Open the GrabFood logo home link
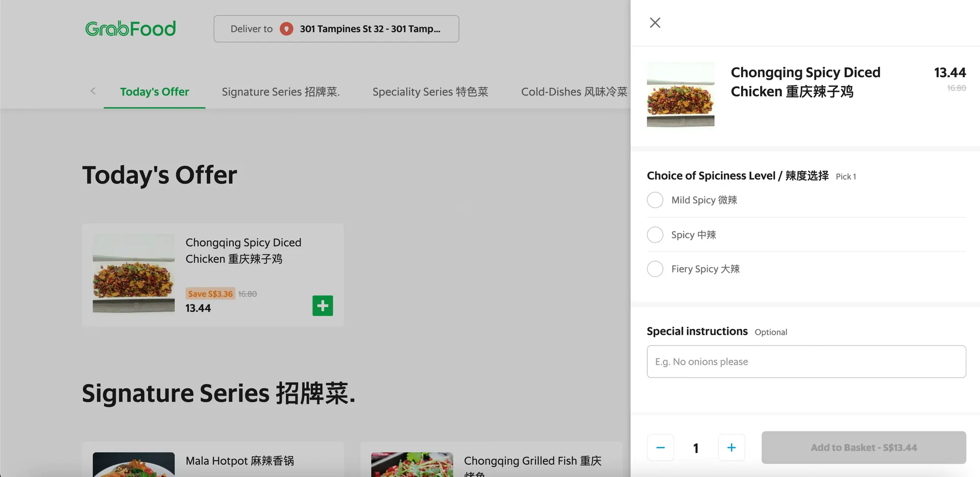Screen dimensions: 980x477 [x=130, y=29]
